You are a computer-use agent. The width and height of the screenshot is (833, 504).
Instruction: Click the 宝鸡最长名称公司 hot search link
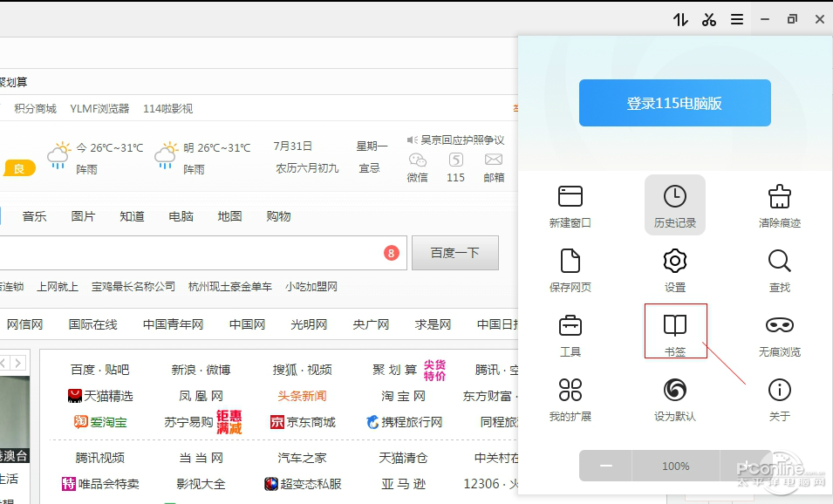133,287
